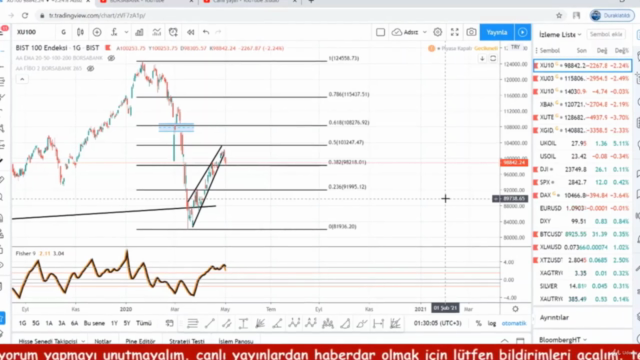Maximize the bottom panel
This screenshot has height=360, width=640.
[x=520, y=340]
